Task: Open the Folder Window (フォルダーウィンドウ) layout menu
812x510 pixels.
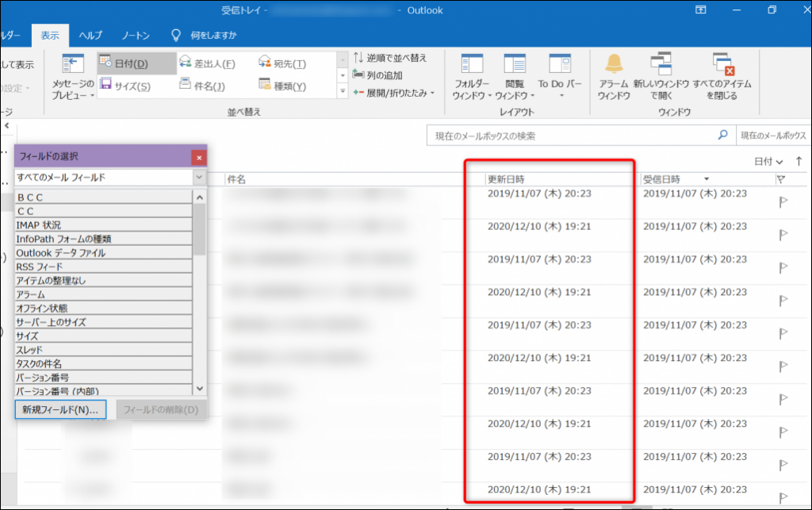Action: click(472, 77)
